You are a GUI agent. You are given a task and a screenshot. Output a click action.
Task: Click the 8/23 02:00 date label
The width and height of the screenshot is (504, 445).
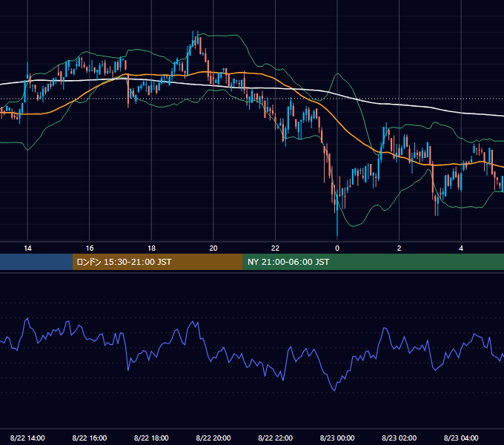(x=399, y=438)
